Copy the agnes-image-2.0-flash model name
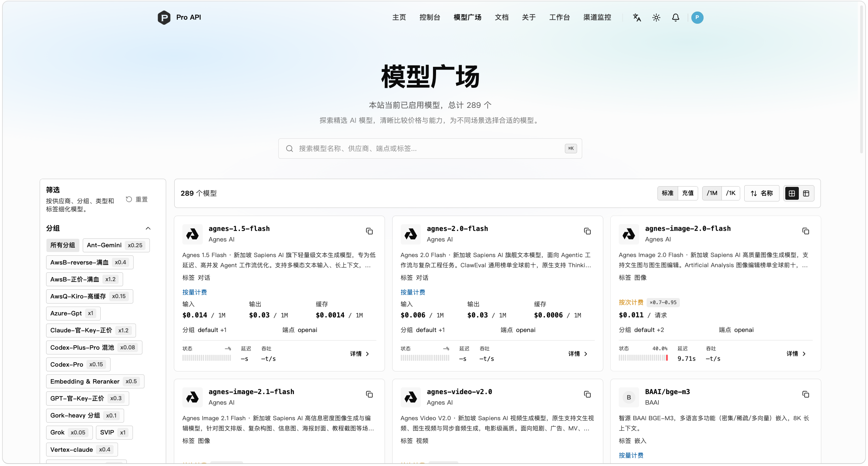The height and width of the screenshot is (466, 868). pos(806,231)
